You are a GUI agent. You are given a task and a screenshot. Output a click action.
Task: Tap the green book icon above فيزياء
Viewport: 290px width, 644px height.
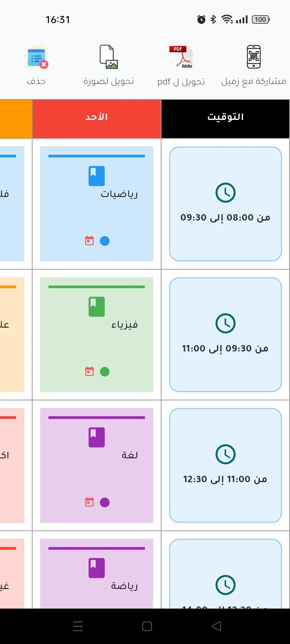point(97,307)
